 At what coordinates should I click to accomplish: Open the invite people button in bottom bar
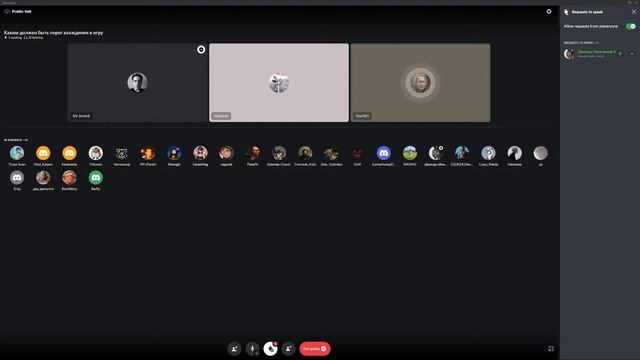(x=234, y=349)
